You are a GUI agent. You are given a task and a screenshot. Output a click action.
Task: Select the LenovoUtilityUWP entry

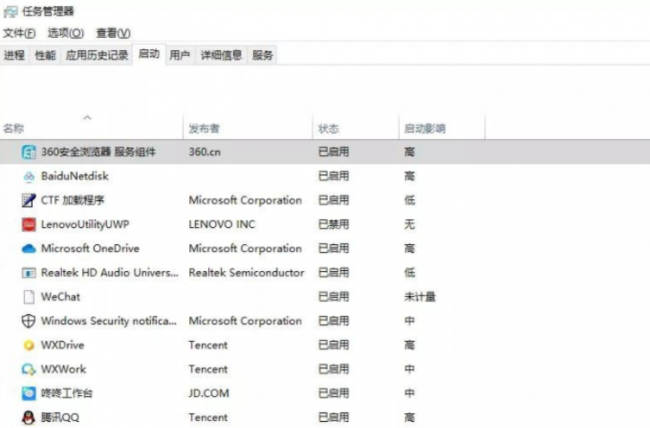[x=85, y=224]
